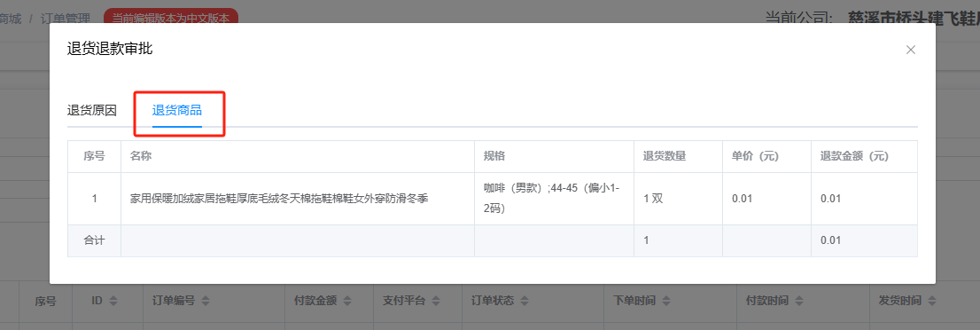The width and height of the screenshot is (980, 330).
Task: Sort by 付款金额 column arrows
Action: (x=346, y=302)
